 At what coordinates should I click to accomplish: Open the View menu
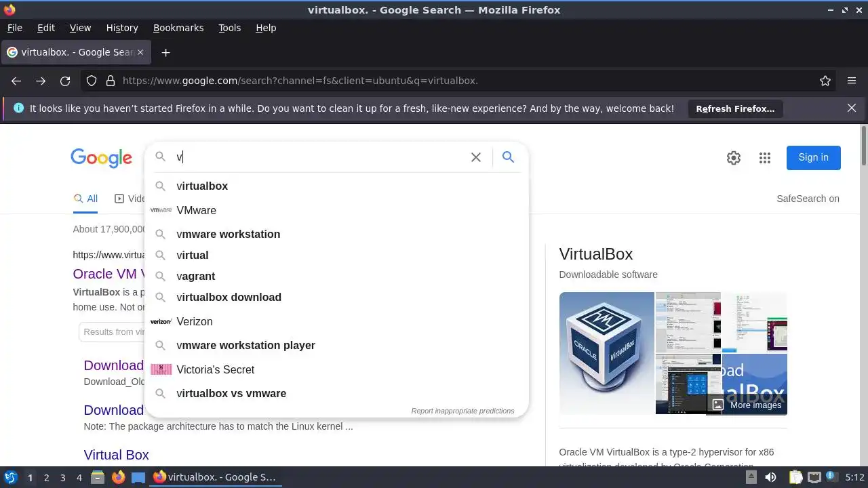tap(80, 28)
